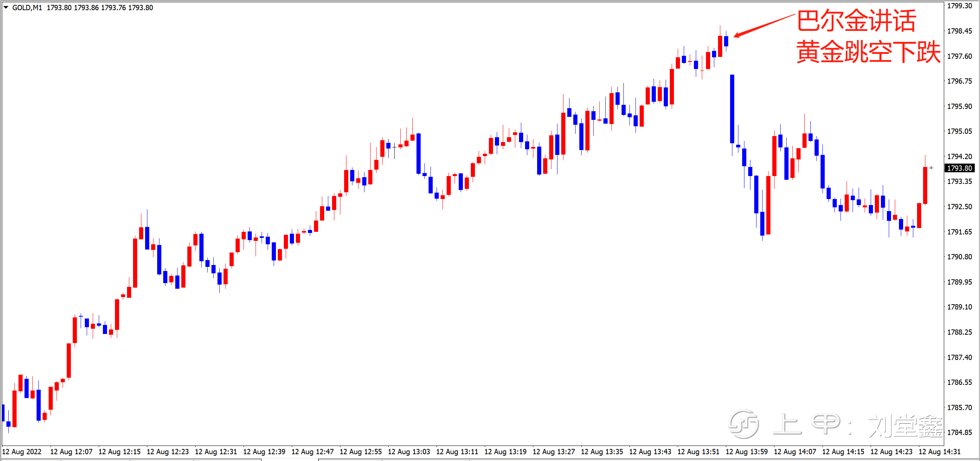This screenshot has height=461, width=980.
Task: Click the 12 Aug 14:15 time label
Action: (843, 452)
